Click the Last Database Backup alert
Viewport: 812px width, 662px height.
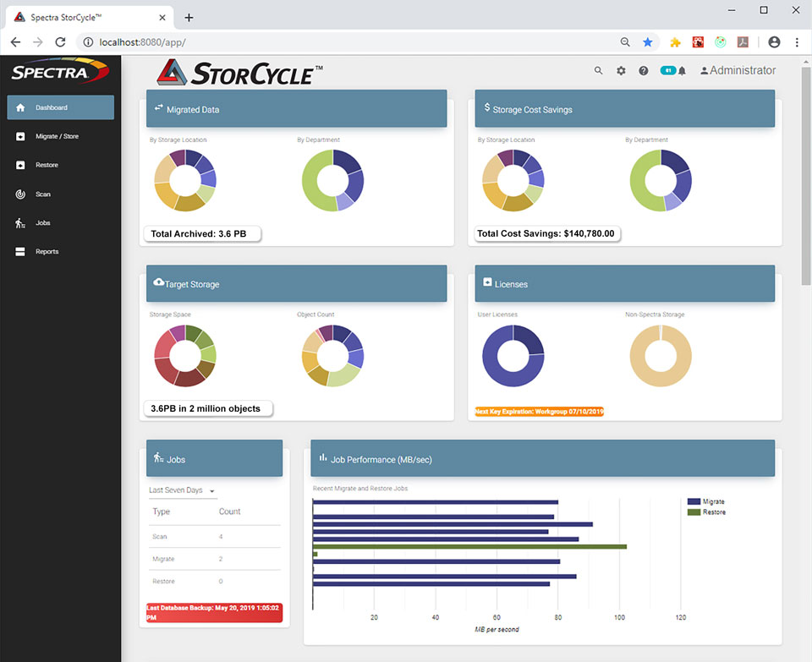point(214,612)
